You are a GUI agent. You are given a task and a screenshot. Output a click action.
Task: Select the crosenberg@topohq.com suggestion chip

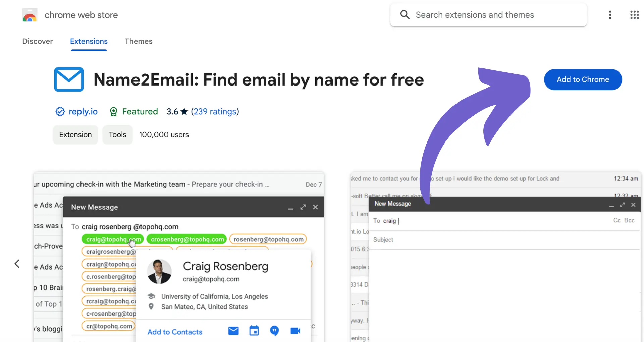187,239
